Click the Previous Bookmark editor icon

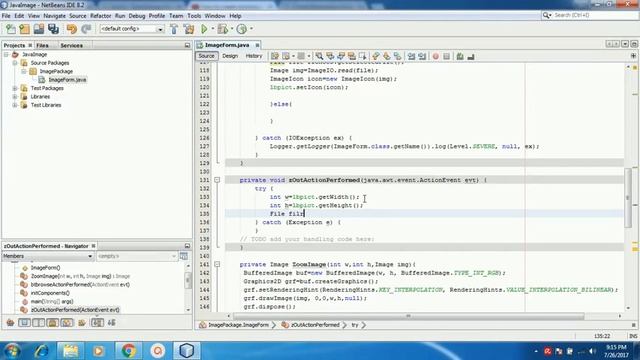click(x=376, y=56)
